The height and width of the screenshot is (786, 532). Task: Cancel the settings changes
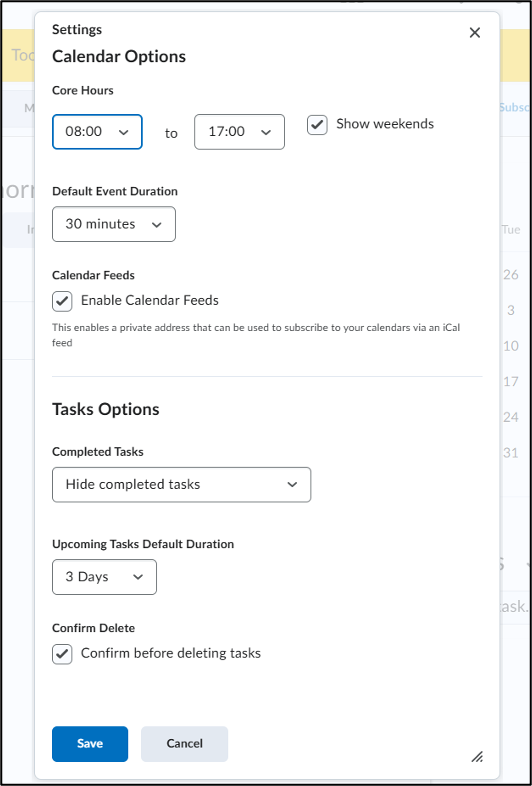pyautogui.click(x=185, y=744)
